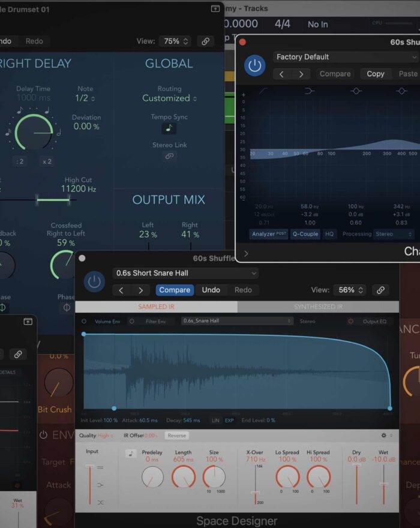Switch to the Synthesized IR tab
This screenshot has width=420, height=528.
(318, 307)
